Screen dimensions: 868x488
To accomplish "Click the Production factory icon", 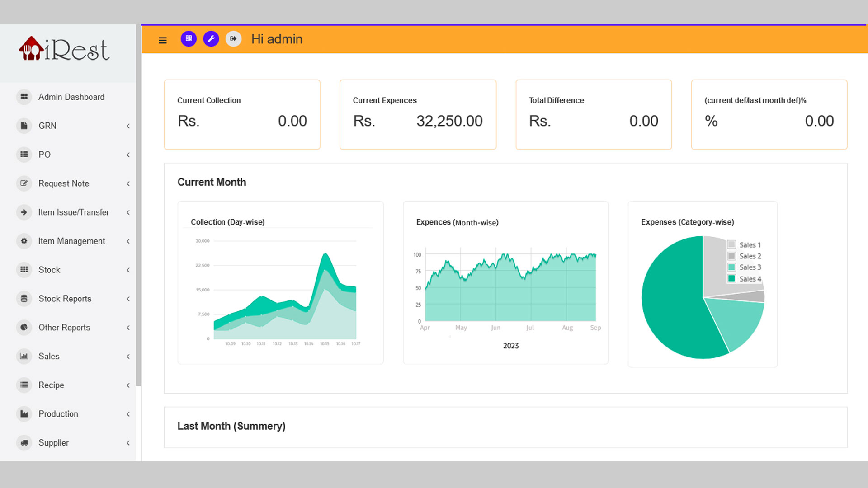I will point(24,414).
